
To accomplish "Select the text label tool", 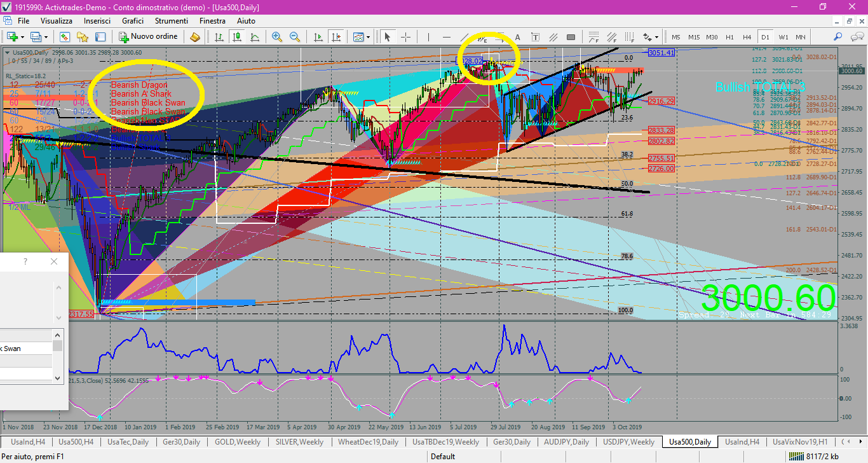I will click(535, 37).
